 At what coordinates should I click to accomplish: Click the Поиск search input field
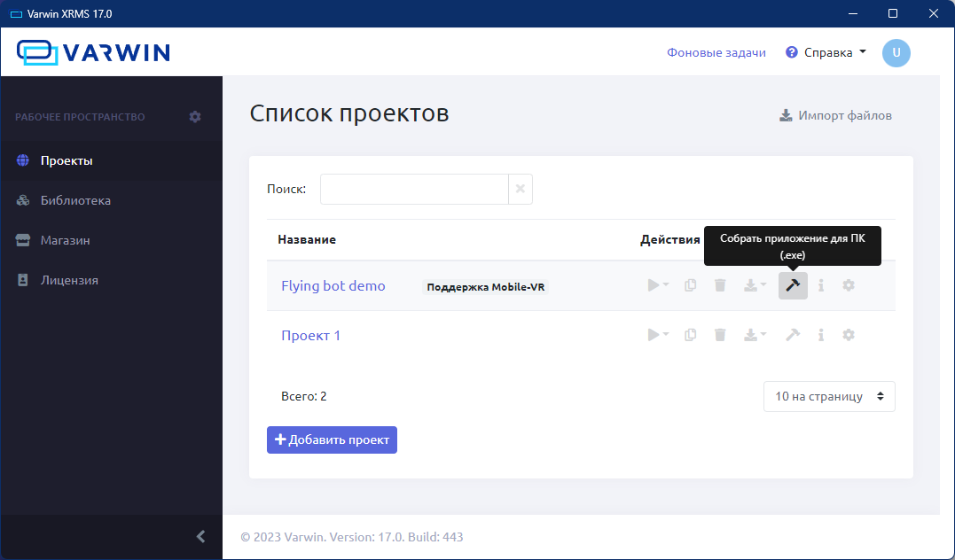point(414,189)
